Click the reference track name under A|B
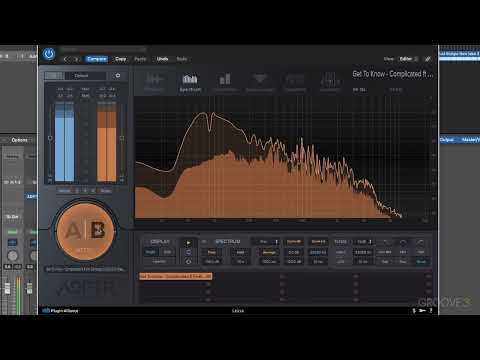The width and height of the screenshot is (480, 360). [85, 269]
